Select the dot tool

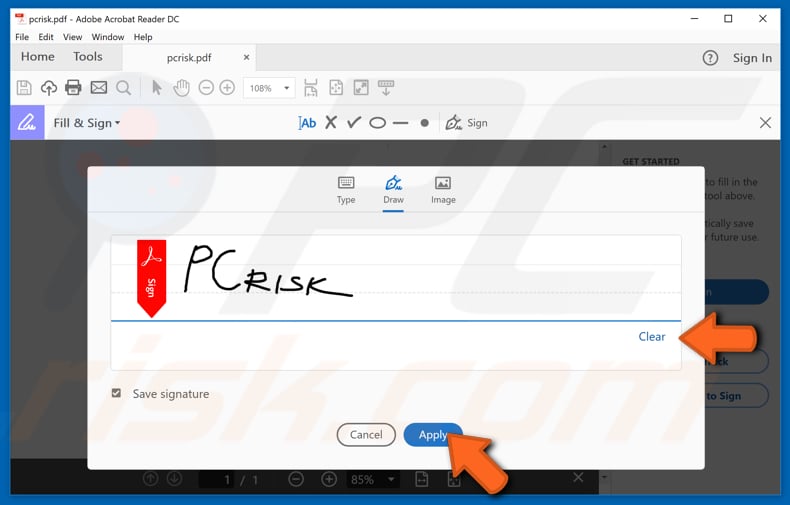pos(425,122)
